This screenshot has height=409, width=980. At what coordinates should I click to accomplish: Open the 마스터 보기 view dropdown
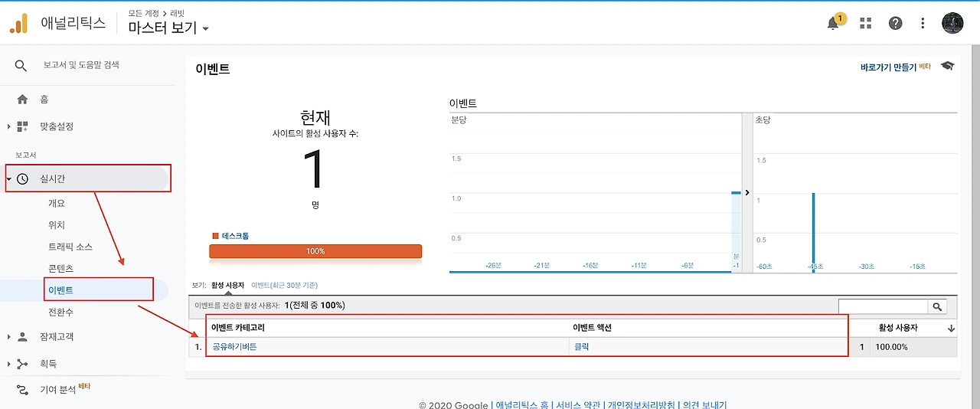coord(168,28)
